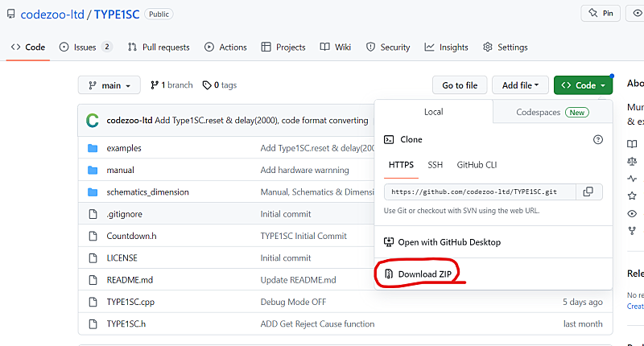The height and width of the screenshot is (346, 644).
Task: Click the manual folder icon
Action: [x=93, y=170]
